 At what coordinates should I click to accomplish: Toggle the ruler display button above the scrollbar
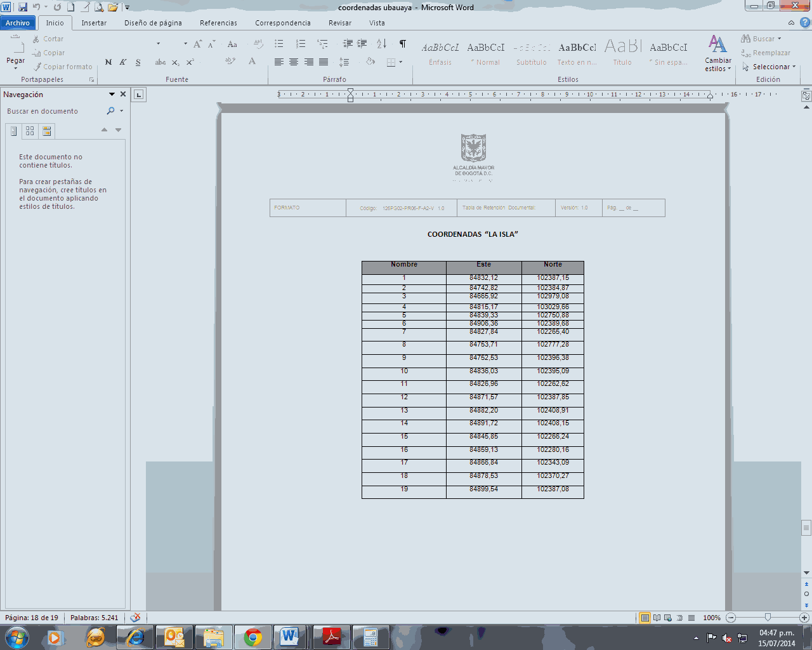tap(806, 96)
